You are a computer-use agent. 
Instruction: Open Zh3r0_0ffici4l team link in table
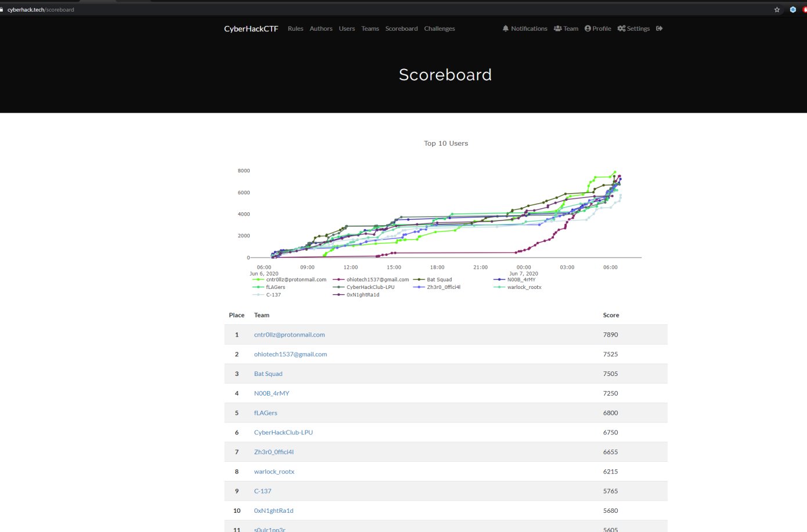coord(273,452)
